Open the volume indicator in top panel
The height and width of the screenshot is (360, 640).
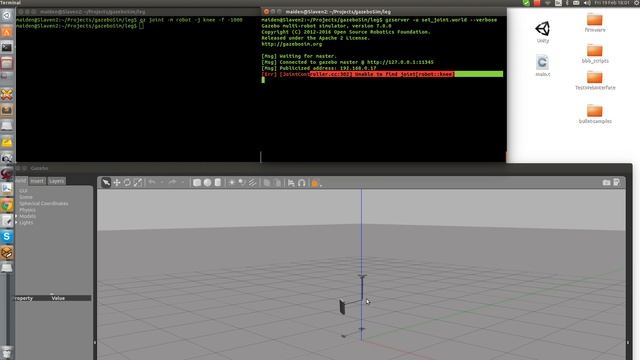click(587, 3)
